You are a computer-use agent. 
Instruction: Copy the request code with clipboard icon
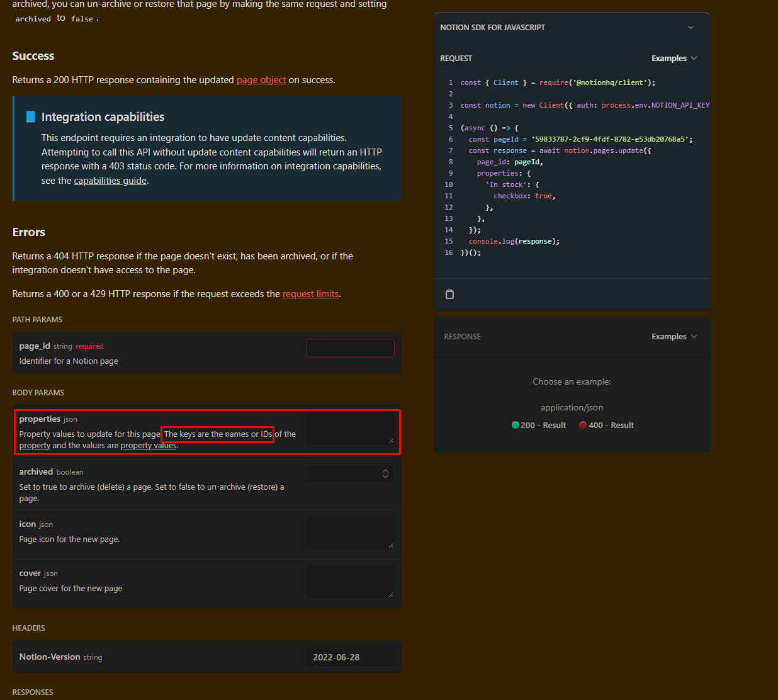tap(449, 294)
